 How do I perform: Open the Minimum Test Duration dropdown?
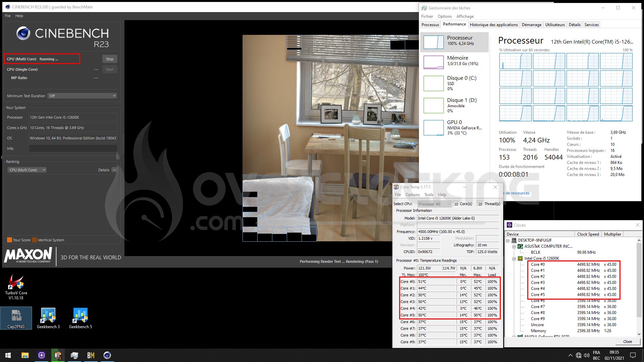tap(82, 96)
